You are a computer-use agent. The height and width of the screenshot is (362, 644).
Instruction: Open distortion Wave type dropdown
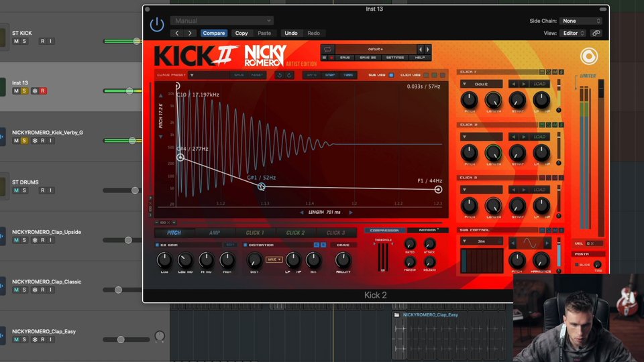[x=274, y=259]
